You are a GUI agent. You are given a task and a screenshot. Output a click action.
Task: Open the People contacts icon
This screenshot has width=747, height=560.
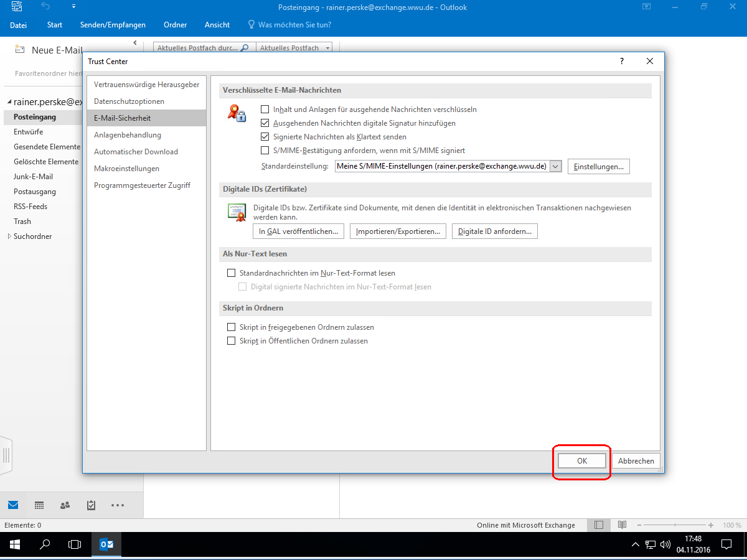[65, 505]
